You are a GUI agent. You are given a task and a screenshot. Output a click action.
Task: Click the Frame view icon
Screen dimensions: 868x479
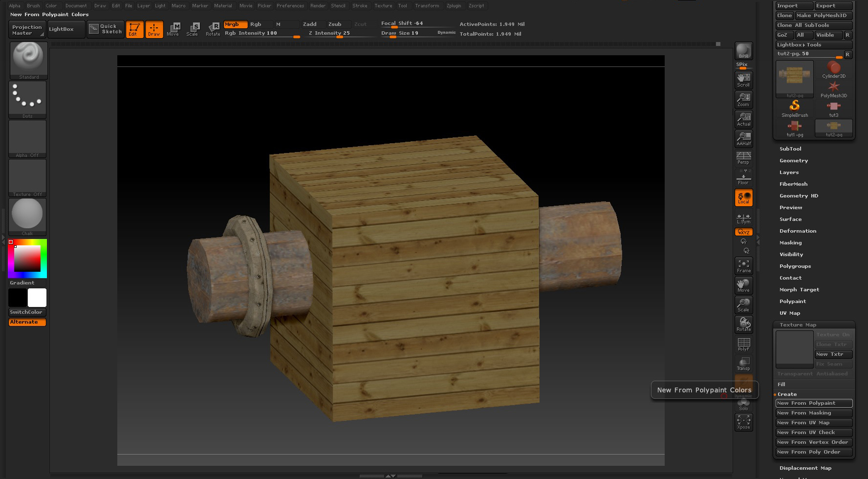[743, 266]
